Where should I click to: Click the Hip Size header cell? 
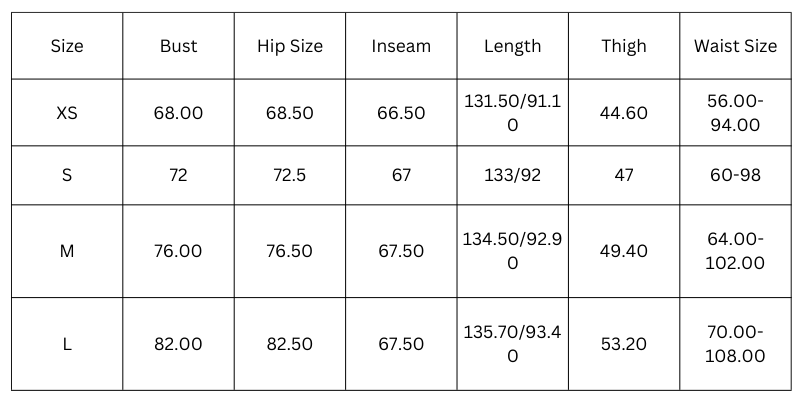[290, 46]
